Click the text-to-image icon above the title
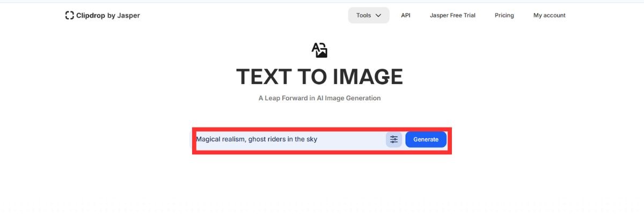644x223 pixels. (319, 50)
